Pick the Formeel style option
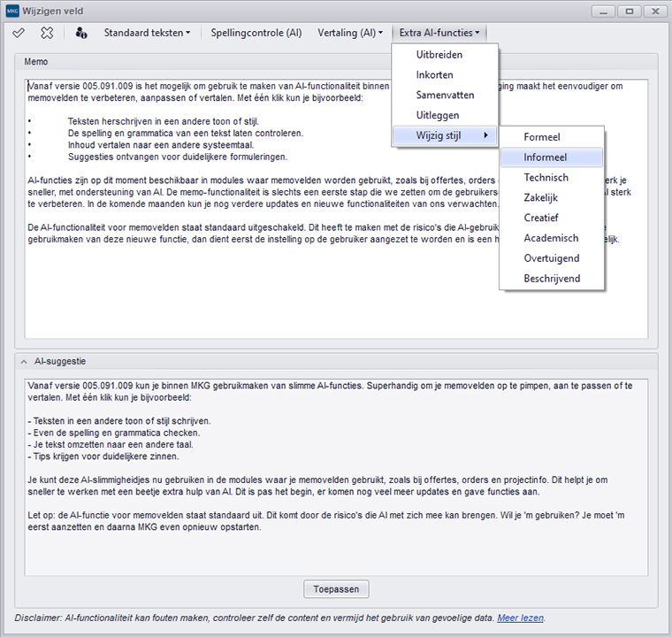Screen dimensions: 672x637 click(x=542, y=137)
